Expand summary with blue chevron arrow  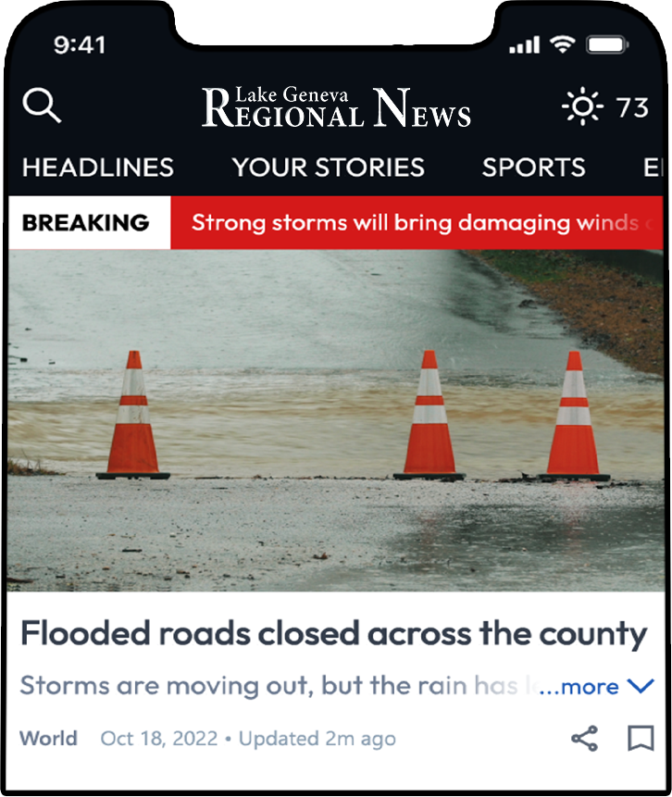click(x=641, y=686)
